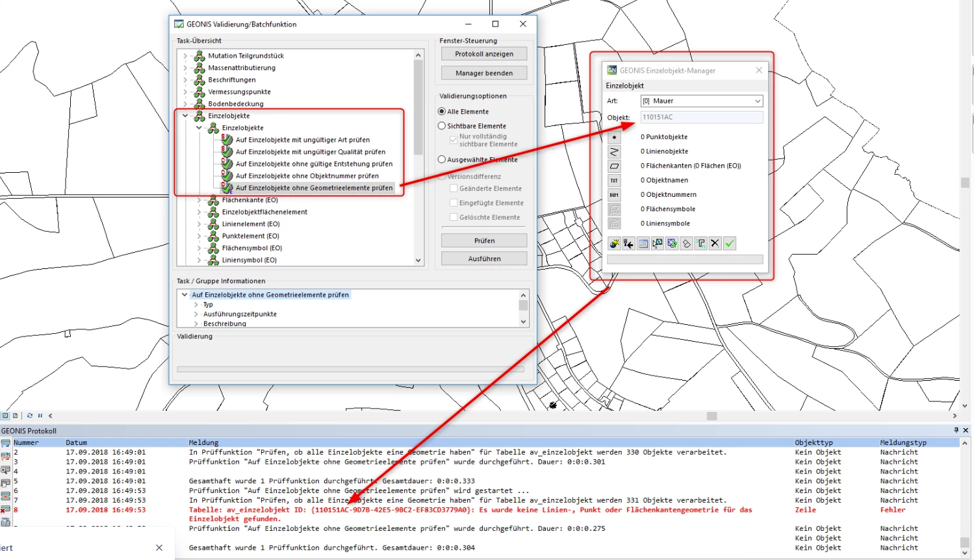
Task: Click the Objekt field containing 110151AC
Action: click(701, 117)
